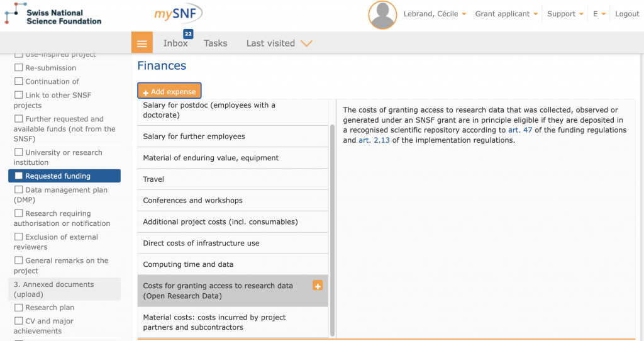Tick the Re-submission checkbox
The width and height of the screenshot is (644, 341).
[19, 68]
